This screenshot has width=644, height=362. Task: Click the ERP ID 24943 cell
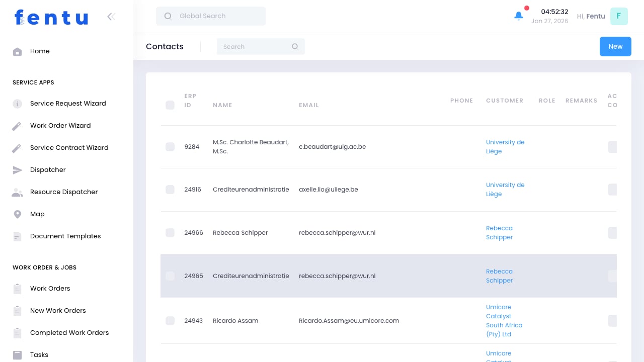(x=194, y=321)
